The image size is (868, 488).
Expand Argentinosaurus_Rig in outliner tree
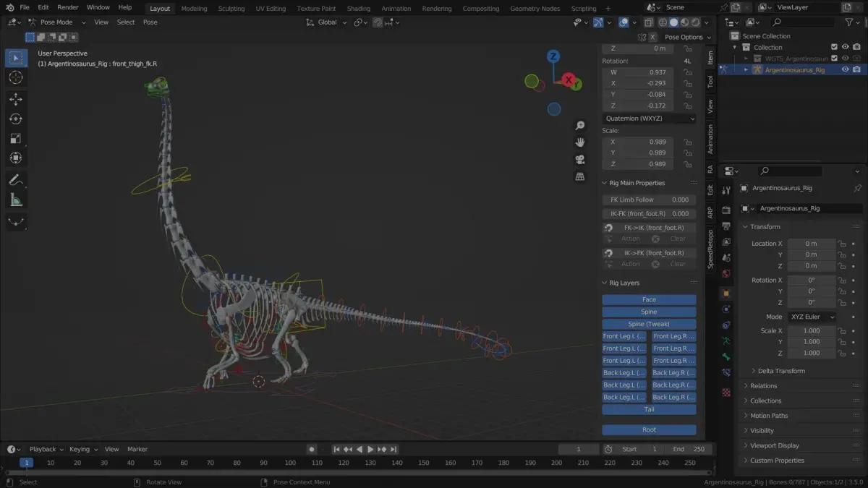(746, 70)
